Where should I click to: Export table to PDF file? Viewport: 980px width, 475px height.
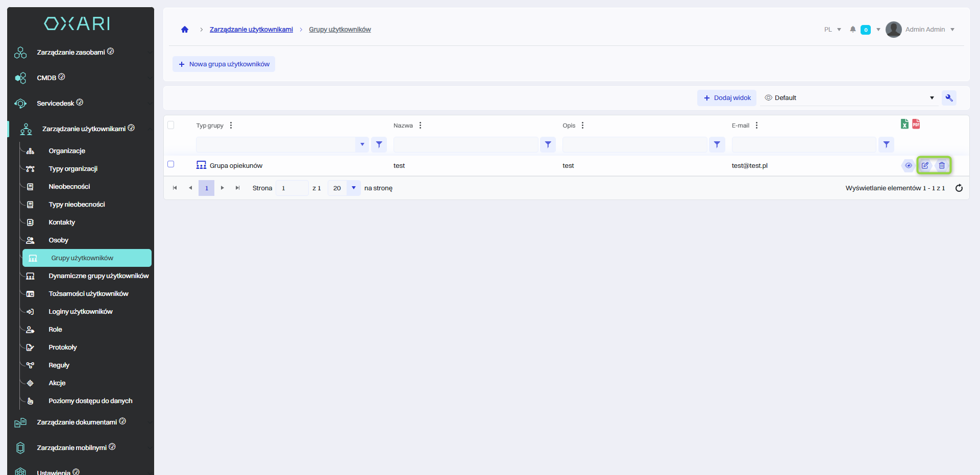point(916,124)
